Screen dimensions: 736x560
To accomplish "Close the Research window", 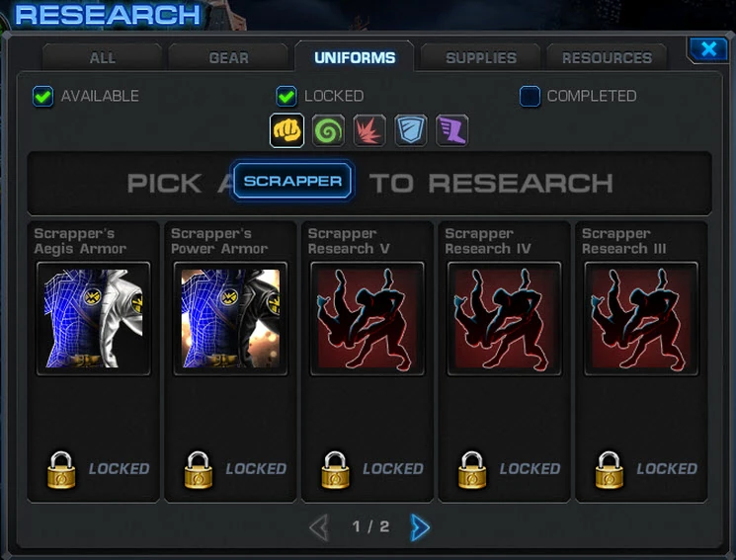I will pos(708,48).
